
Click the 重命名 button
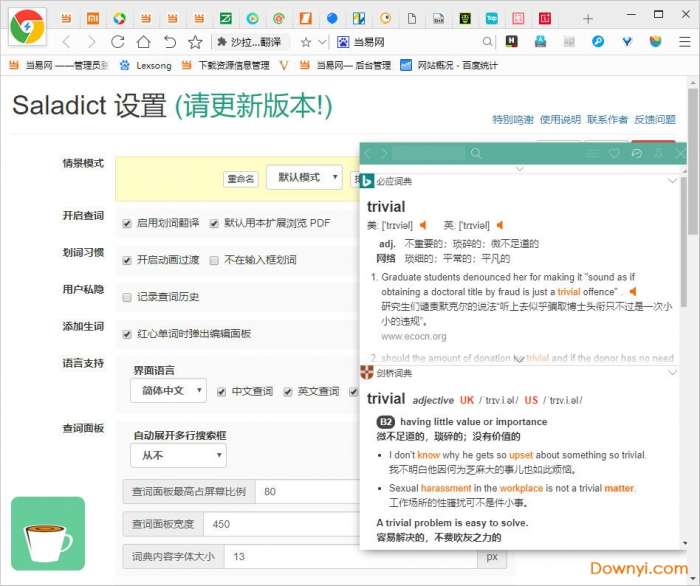[x=241, y=179]
